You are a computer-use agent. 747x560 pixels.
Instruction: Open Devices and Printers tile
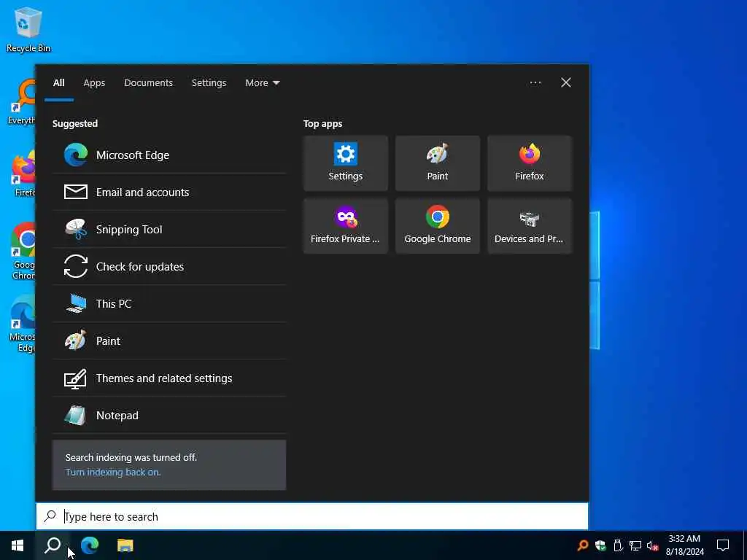click(x=530, y=226)
